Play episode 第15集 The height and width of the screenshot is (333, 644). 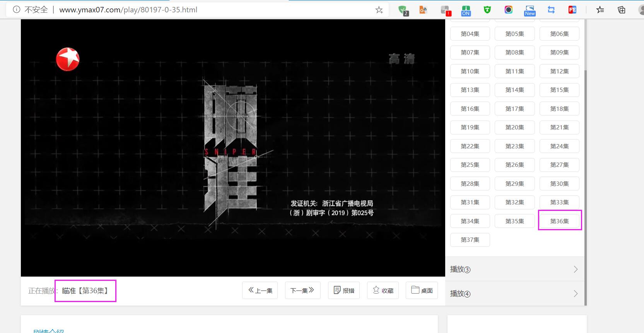coord(560,90)
